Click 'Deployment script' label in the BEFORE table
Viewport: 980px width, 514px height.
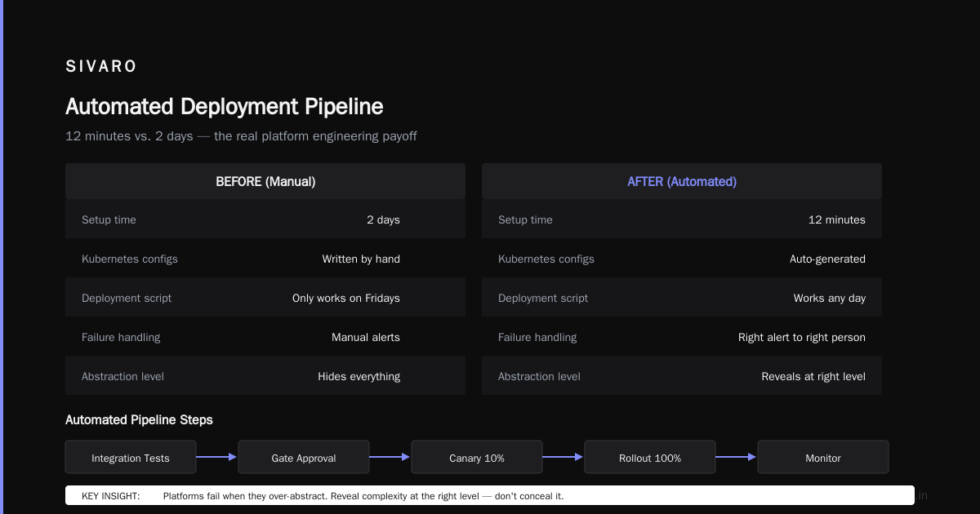coord(127,298)
